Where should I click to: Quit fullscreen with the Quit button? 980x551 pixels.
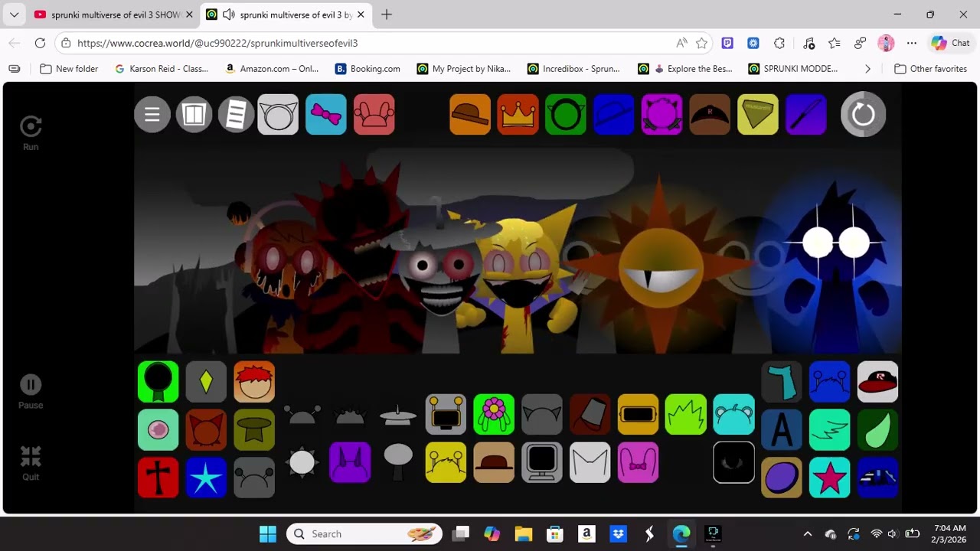pyautogui.click(x=31, y=464)
